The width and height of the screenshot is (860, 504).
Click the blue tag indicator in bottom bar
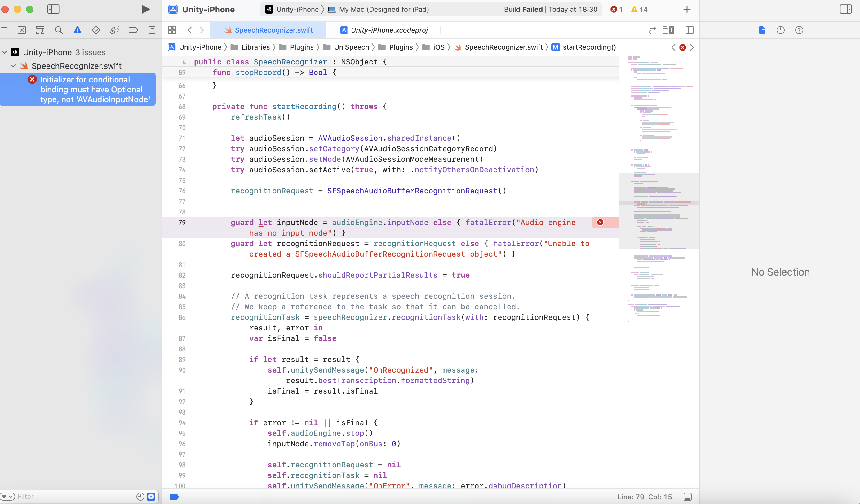click(x=174, y=497)
